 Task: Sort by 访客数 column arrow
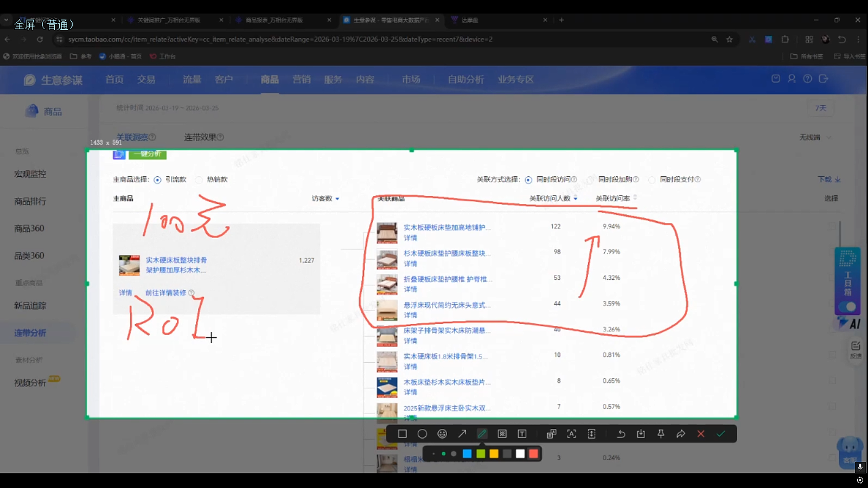(x=337, y=199)
